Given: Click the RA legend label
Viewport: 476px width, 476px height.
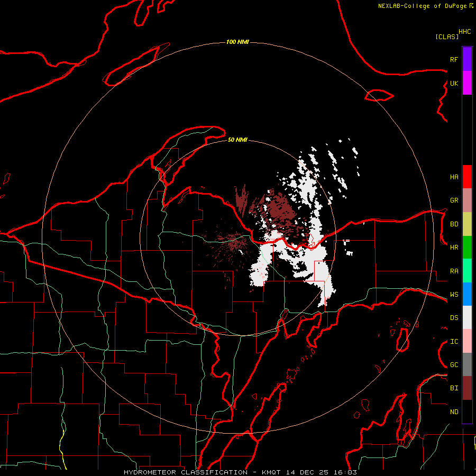Looking at the screenshot, I should click(x=454, y=271).
